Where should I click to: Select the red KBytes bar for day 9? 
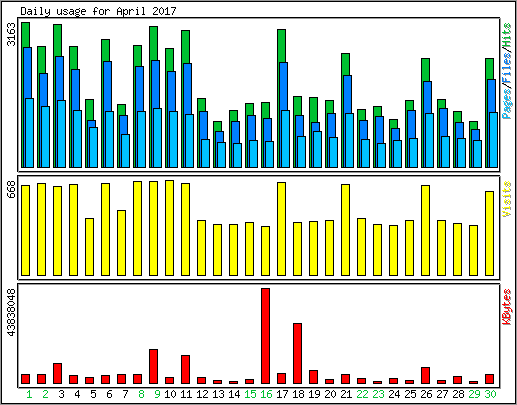pos(154,367)
